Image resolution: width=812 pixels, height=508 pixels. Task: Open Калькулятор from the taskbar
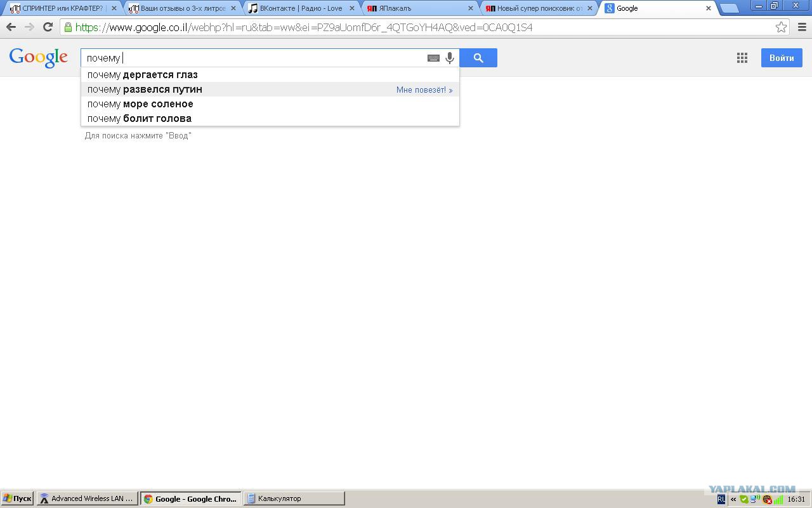[x=294, y=498]
